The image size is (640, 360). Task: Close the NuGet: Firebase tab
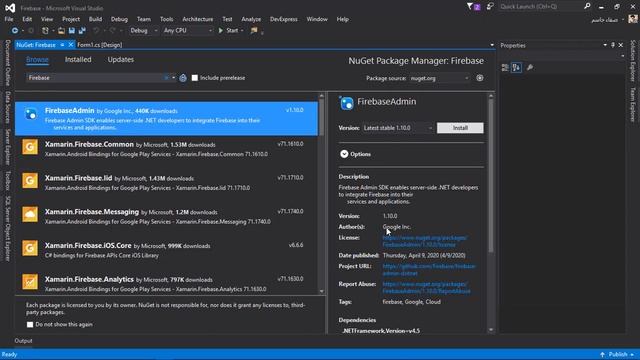pyautogui.click(x=71, y=45)
